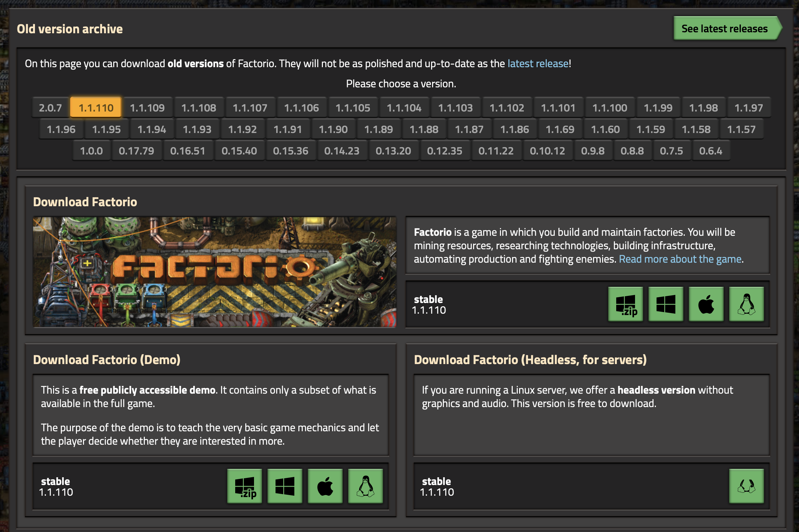Open version 1.1.88 downloads

coord(424,129)
